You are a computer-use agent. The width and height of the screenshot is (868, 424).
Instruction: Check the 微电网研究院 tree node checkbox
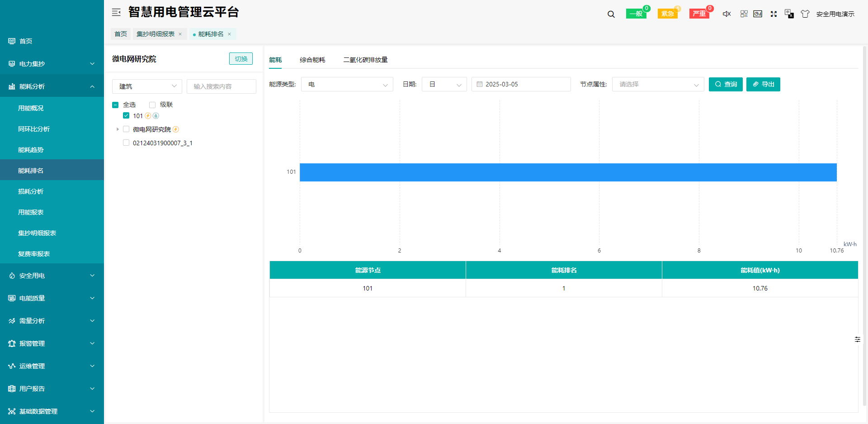point(126,129)
